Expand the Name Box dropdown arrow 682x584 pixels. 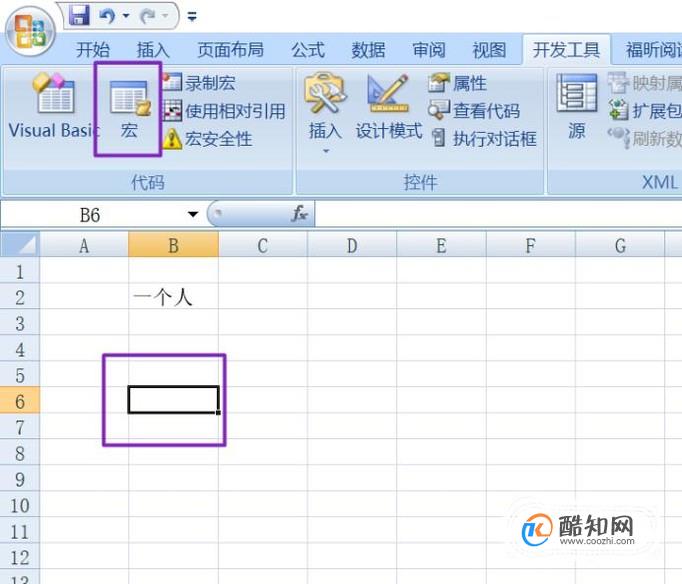[x=193, y=214]
